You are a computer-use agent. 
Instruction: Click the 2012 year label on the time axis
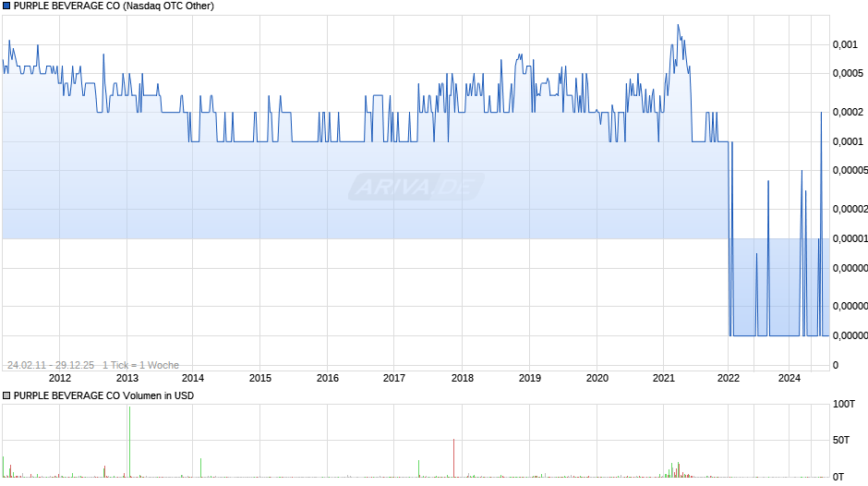click(x=60, y=378)
